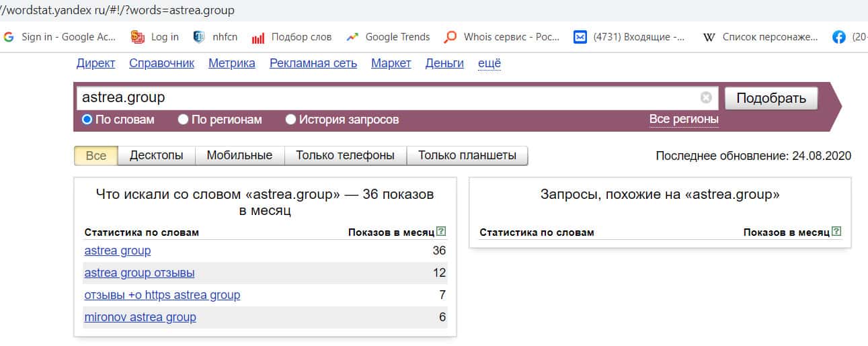This screenshot has height=346, width=868.
Task: Open Google Trends bookmark icon
Action: pyautogui.click(x=352, y=37)
